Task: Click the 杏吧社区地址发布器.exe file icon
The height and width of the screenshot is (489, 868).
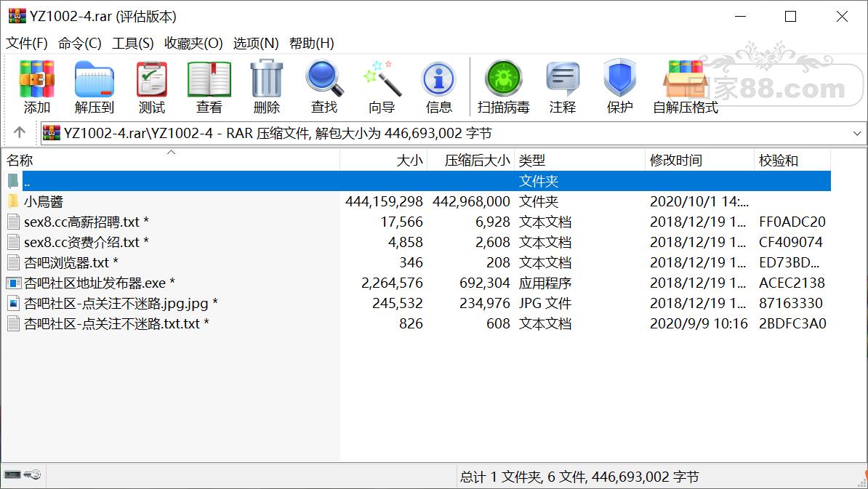Action: coord(13,283)
